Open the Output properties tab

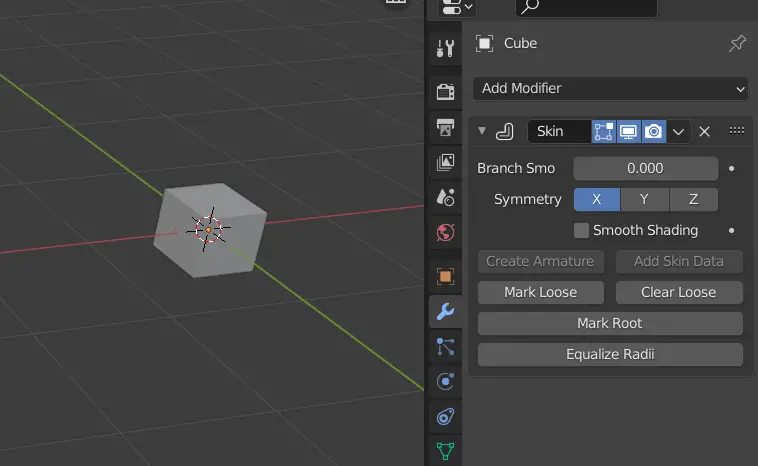point(445,127)
